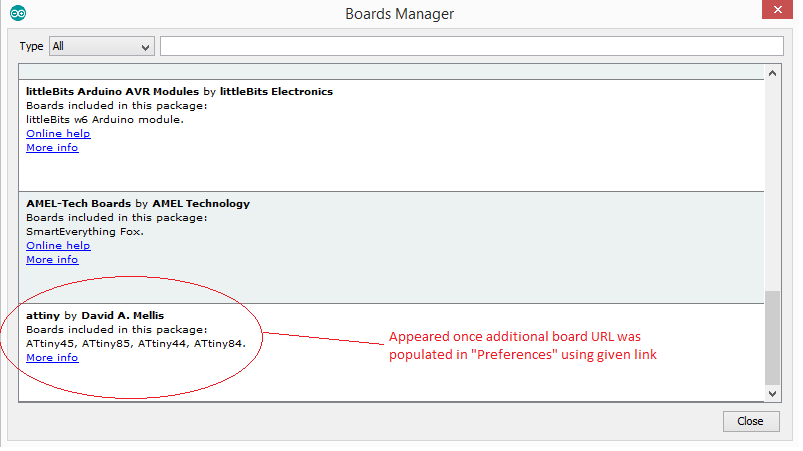Select the attiny by David A. Mellis title
Image resolution: width=803 pixels, height=451 pixels.
point(95,316)
